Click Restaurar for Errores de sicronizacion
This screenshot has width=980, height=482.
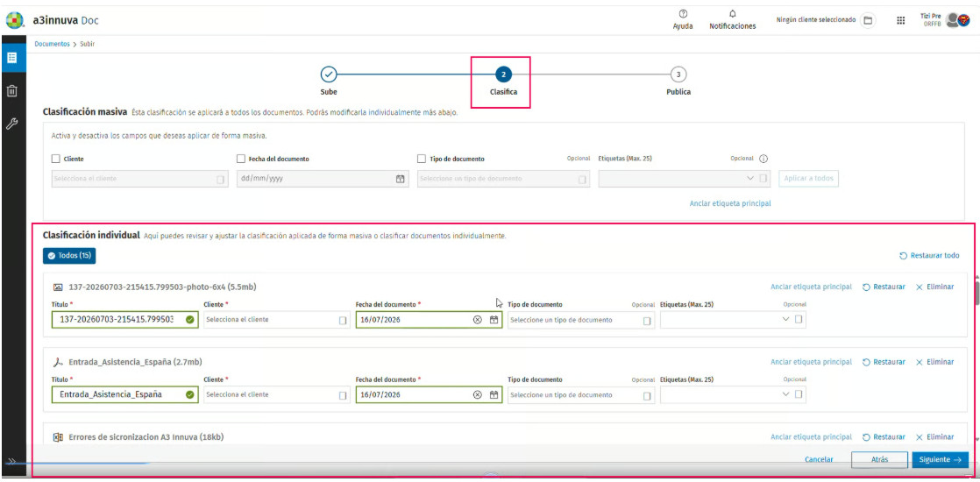[883, 437]
